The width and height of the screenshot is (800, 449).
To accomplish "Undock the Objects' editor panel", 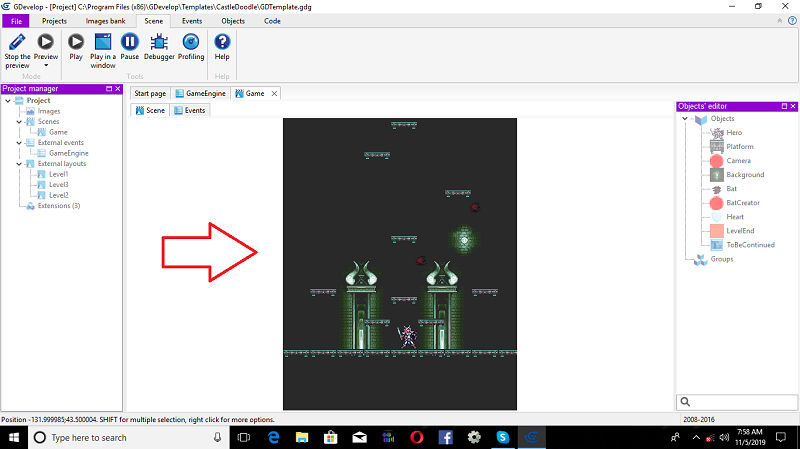I will coord(784,106).
